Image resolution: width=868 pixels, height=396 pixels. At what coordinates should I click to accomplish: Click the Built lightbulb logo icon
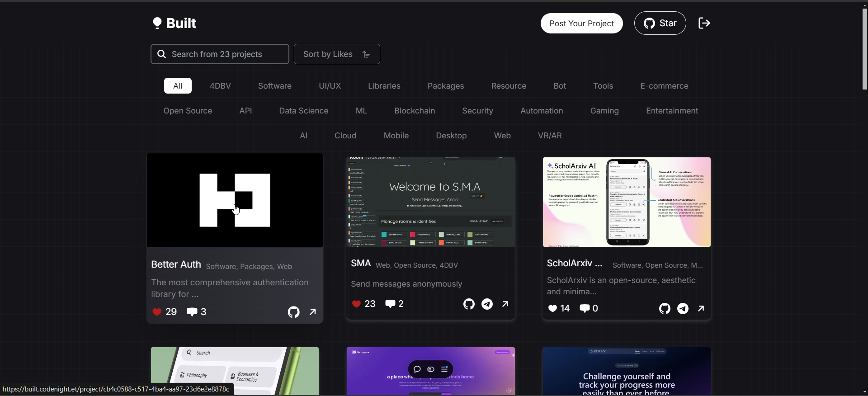pyautogui.click(x=157, y=23)
